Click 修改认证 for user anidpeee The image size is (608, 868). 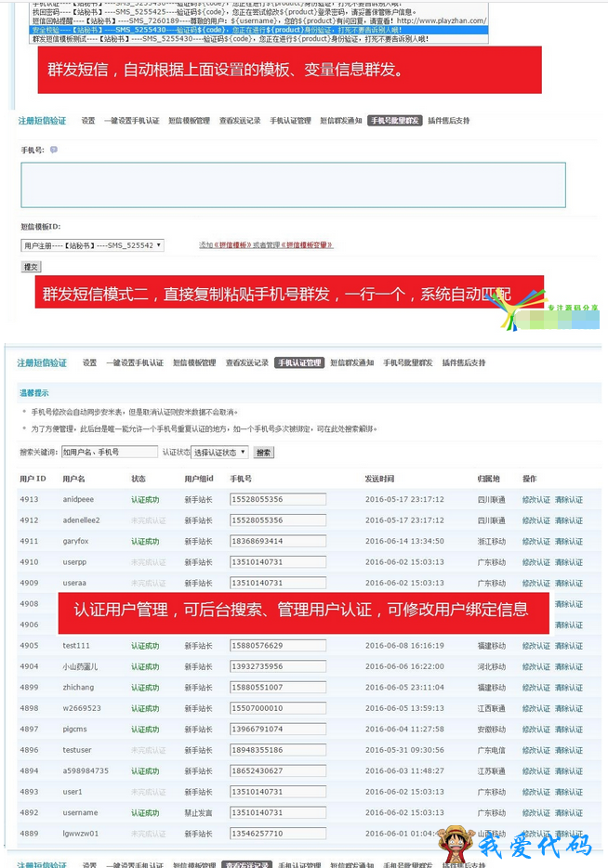536,500
